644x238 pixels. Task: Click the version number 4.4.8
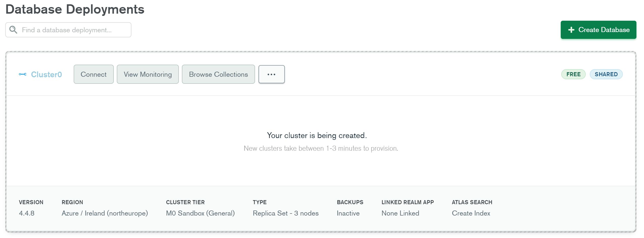click(27, 213)
